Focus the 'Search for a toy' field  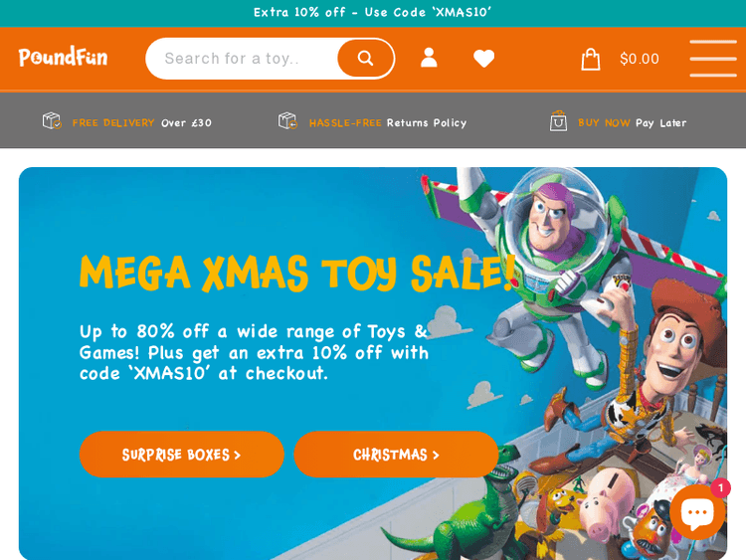pyautogui.click(x=242, y=59)
